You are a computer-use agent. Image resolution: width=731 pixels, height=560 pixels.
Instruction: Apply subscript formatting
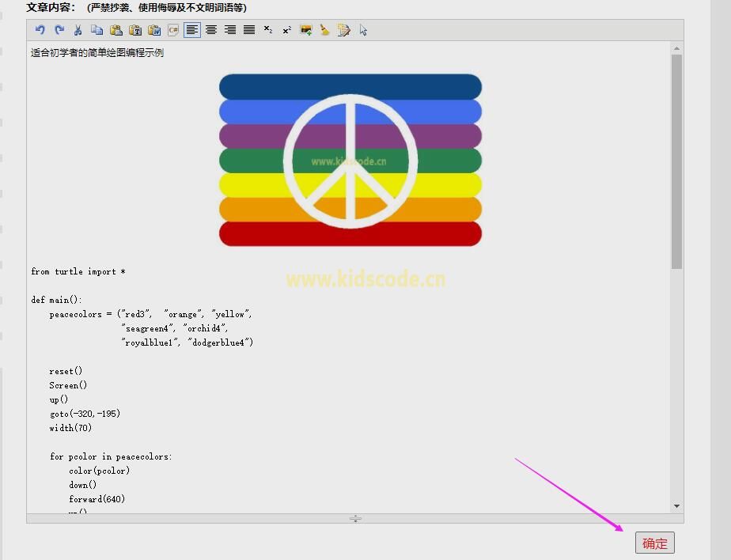(268, 30)
